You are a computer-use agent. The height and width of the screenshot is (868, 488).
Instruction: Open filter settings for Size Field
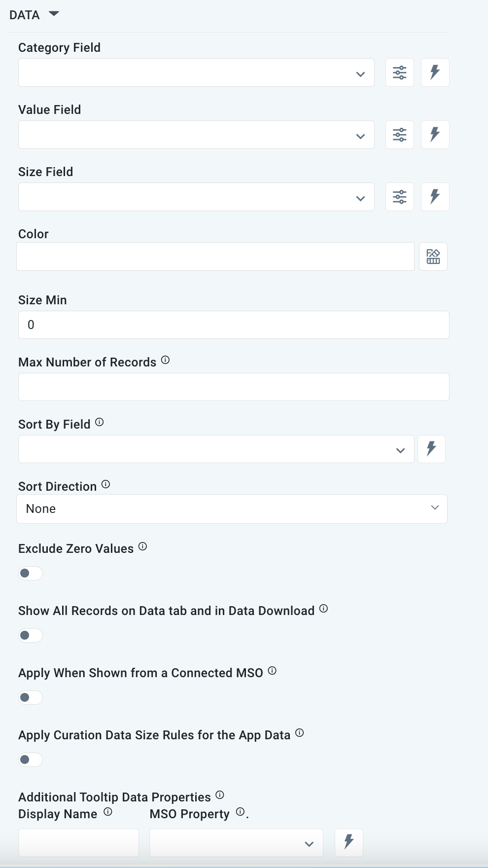(x=399, y=196)
